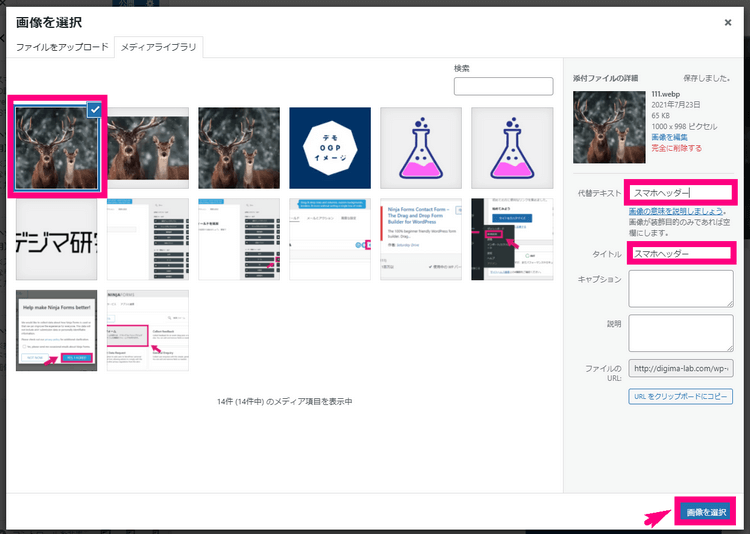Select the NINJA FORMS dashboard thumbnail
750x534 pixels.
(148, 330)
